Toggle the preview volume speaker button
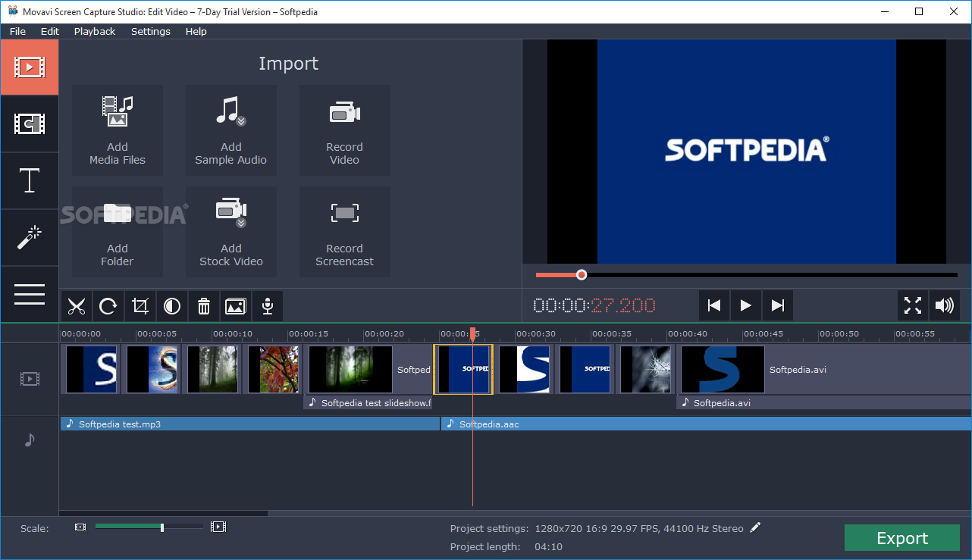The height and width of the screenshot is (560, 972). (x=945, y=305)
